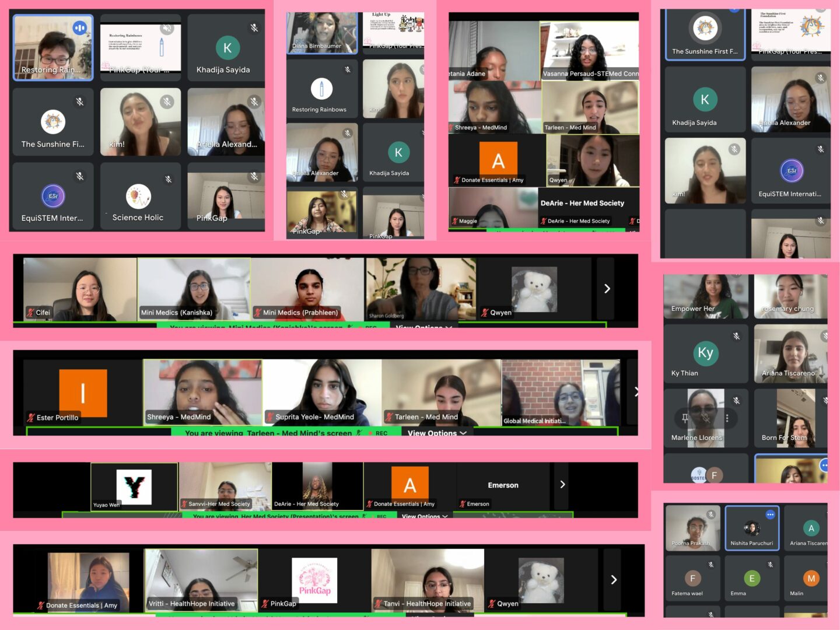Click muted mic icon on The Sunshine Fi... tile
The height and width of the screenshot is (630, 840).
click(80, 101)
